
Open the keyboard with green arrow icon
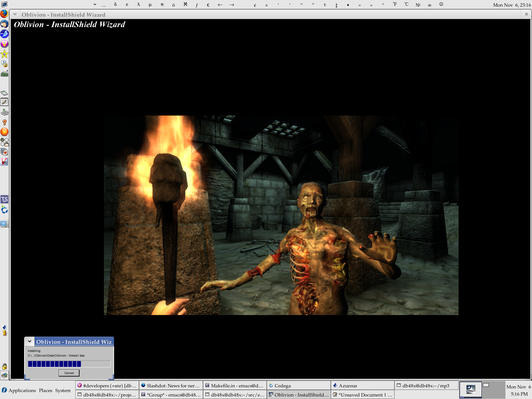[x=4, y=112]
